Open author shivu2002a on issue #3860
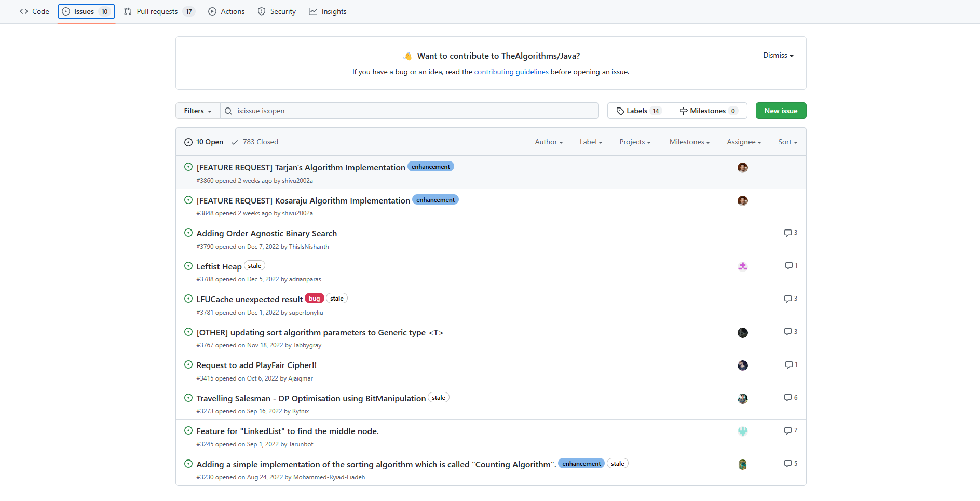This screenshot has width=980, height=501. click(x=297, y=181)
